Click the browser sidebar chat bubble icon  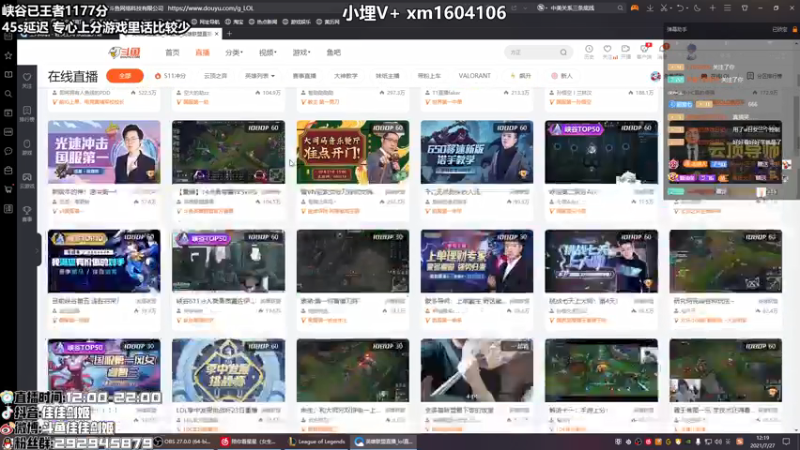tap(8, 151)
